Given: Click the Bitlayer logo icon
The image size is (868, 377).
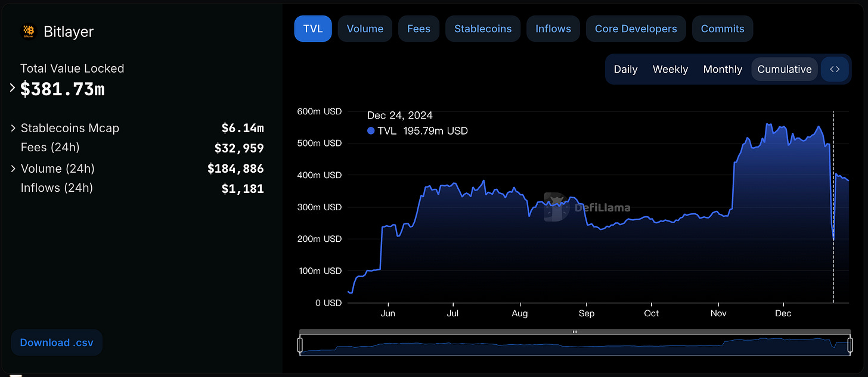Looking at the screenshot, I should point(28,32).
